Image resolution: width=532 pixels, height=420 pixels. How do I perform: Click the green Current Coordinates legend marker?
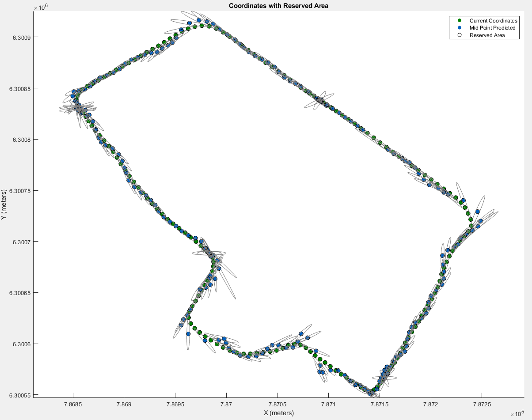(x=460, y=21)
